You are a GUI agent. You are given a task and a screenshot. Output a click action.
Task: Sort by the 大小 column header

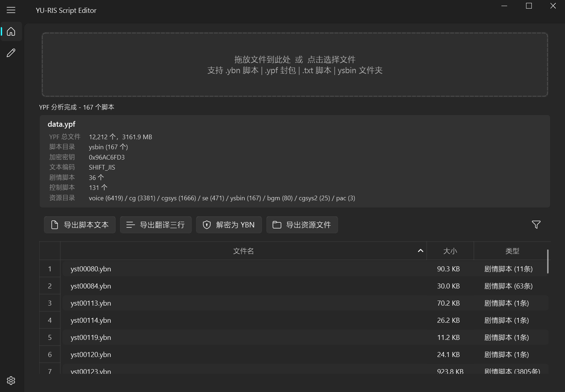(x=450, y=251)
